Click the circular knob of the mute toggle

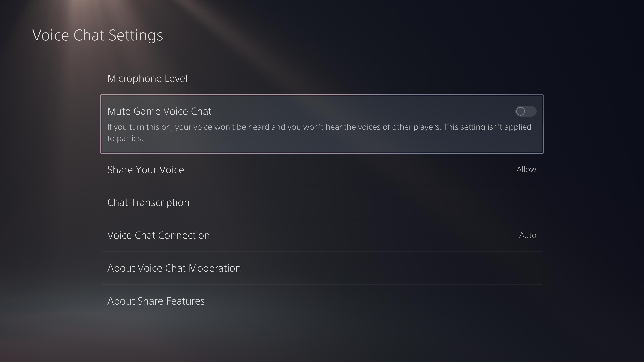(x=521, y=111)
